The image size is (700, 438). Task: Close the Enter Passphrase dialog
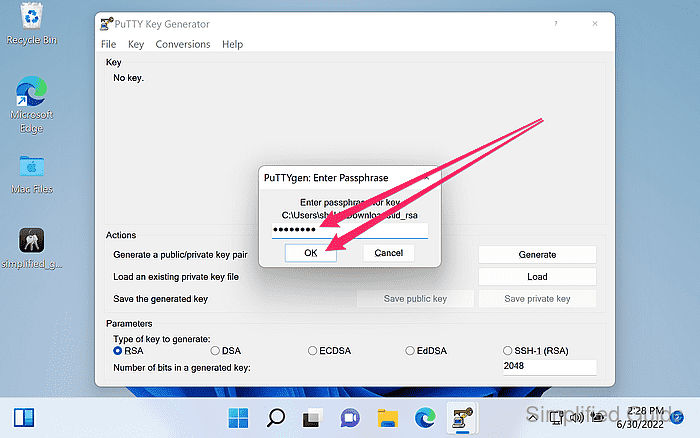click(x=427, y=178)
